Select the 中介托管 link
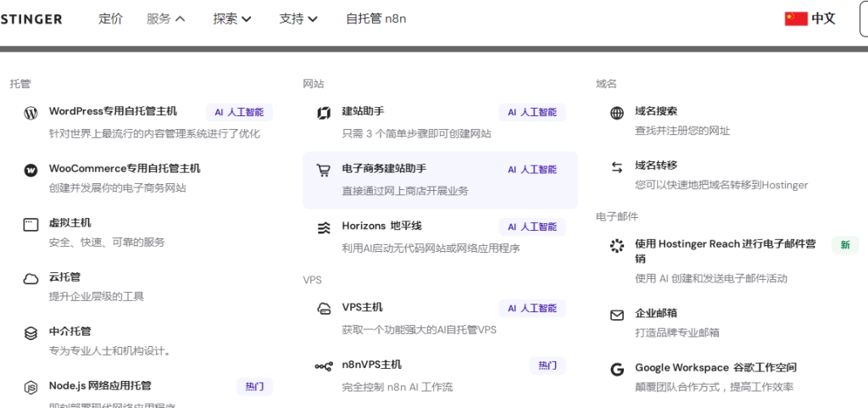This screenshot has width=868, height=408. pyautogui.click(x=70, y=331)
